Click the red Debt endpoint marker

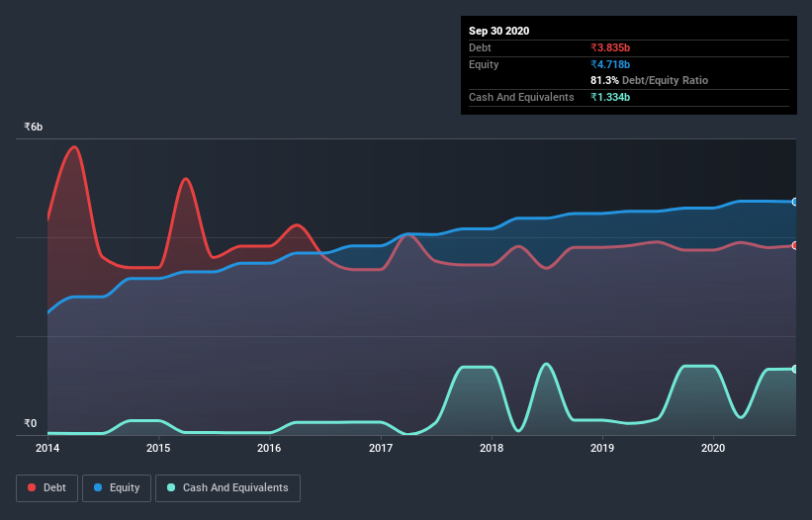(x=795, y=246)
